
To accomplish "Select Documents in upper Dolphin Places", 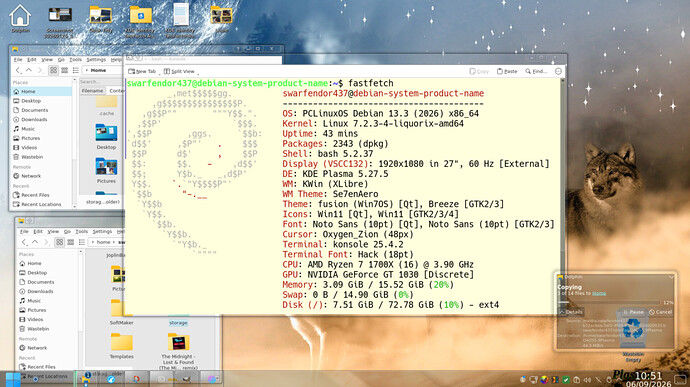I will pos(42,110).
